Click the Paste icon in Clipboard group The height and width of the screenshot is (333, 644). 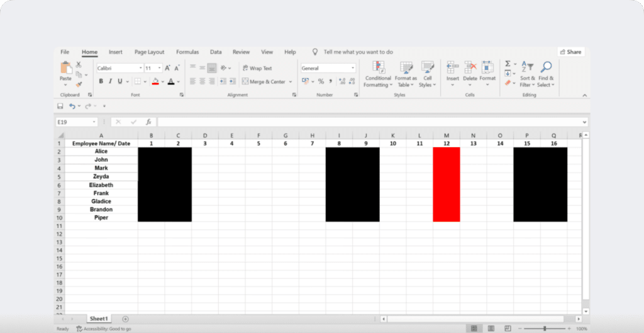pyautogui.click(x=65, y=68)
